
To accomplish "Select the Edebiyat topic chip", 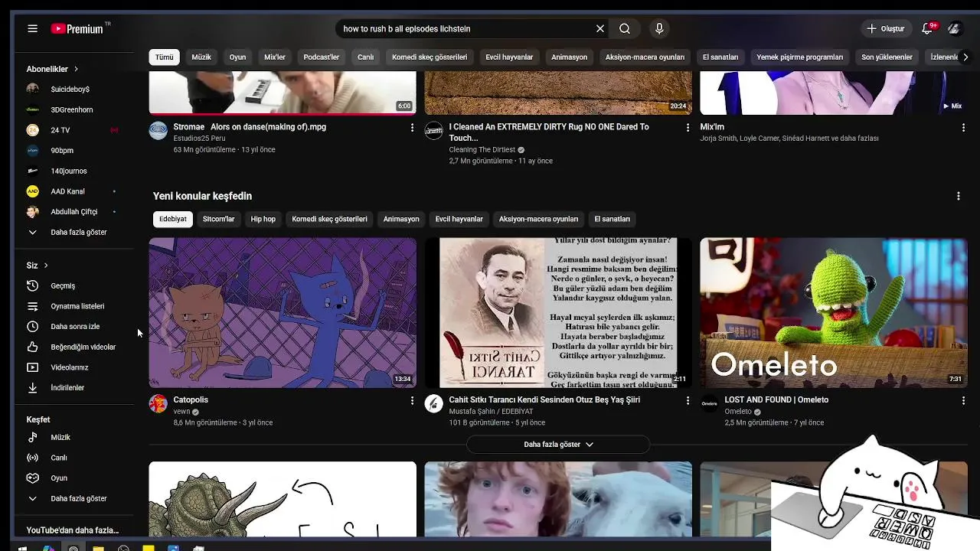I will 173,219.
